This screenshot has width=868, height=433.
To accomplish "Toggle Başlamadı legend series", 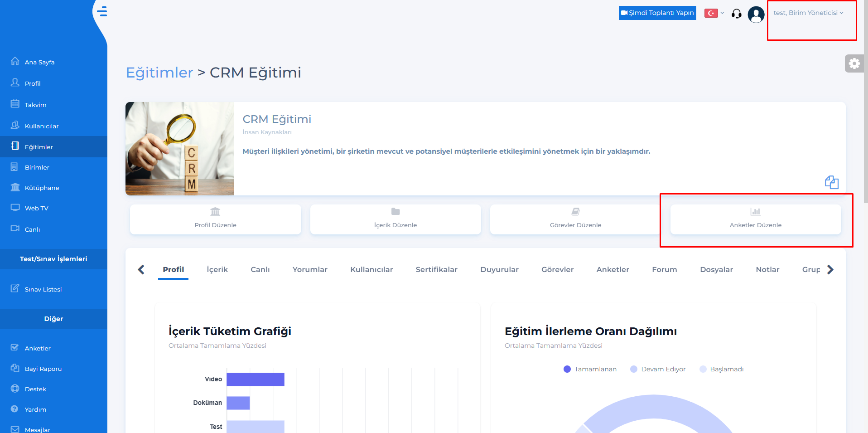I will [722, 369].
